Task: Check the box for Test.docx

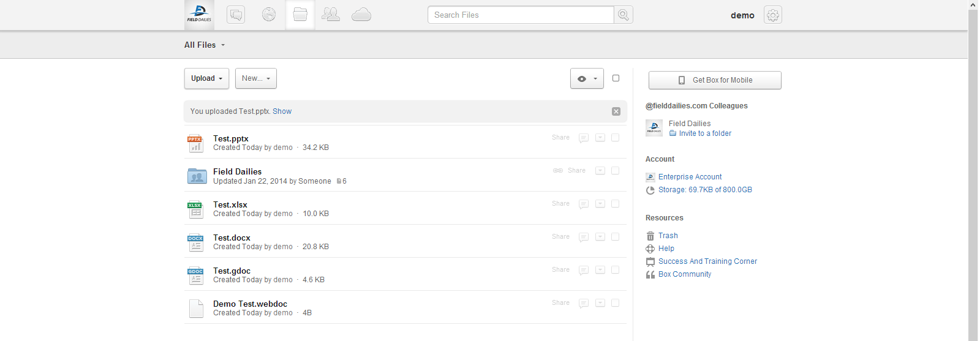Action: (x=616, y=237)
